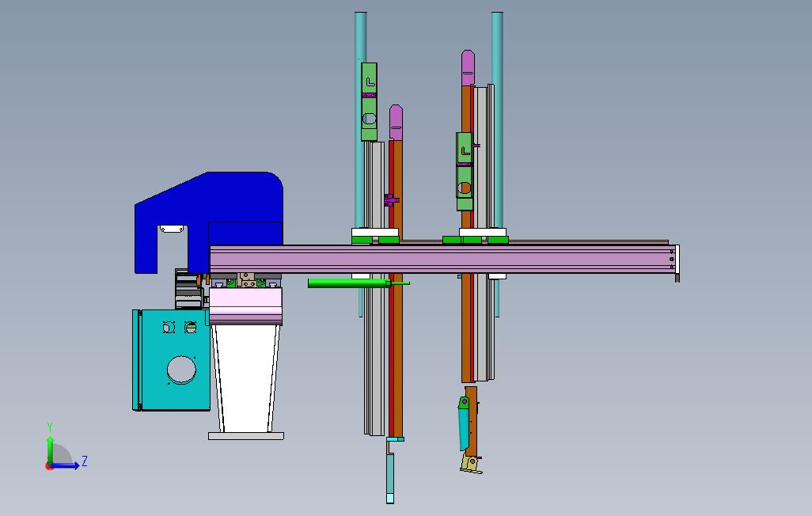The height and width of the screenshot is (516, 812).
Task: Select the green Y axis arrow
Action: [50, 450]
